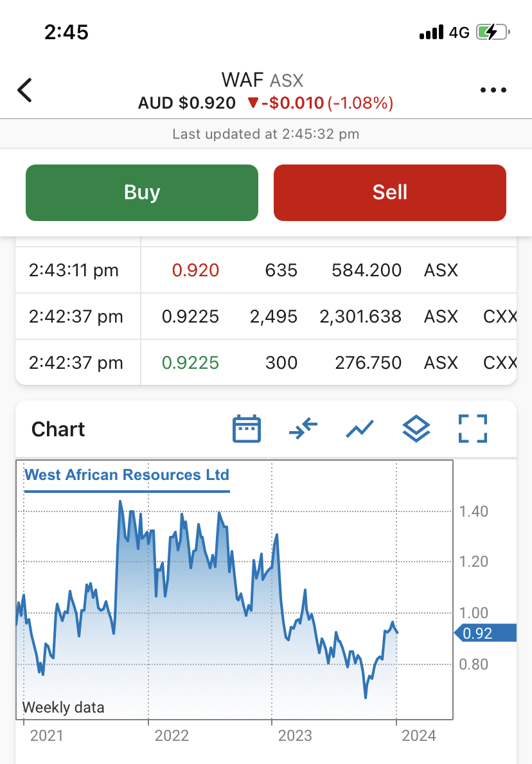Click the chart compare arrows icon

point(303,429)
